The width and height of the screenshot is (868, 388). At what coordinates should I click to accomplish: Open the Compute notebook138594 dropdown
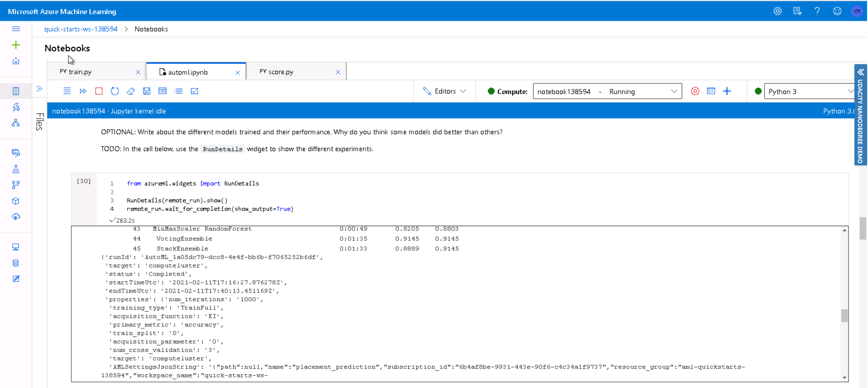[x=608, y=91]
